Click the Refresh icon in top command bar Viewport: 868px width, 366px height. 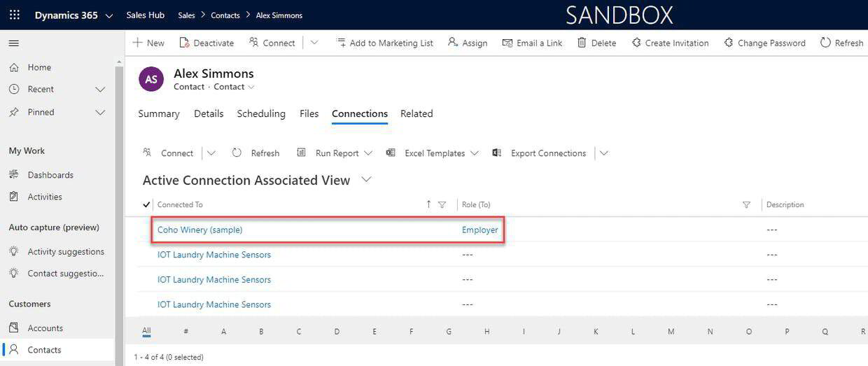[825, 43]
